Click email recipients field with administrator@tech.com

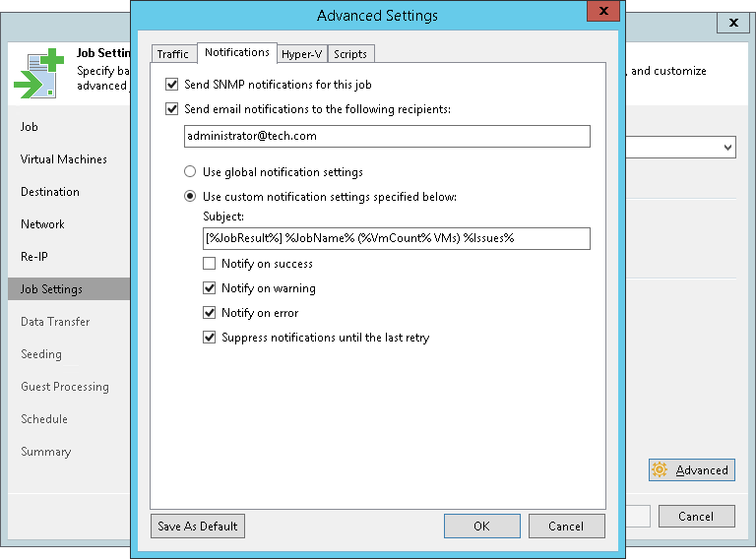tap(387, 136)
